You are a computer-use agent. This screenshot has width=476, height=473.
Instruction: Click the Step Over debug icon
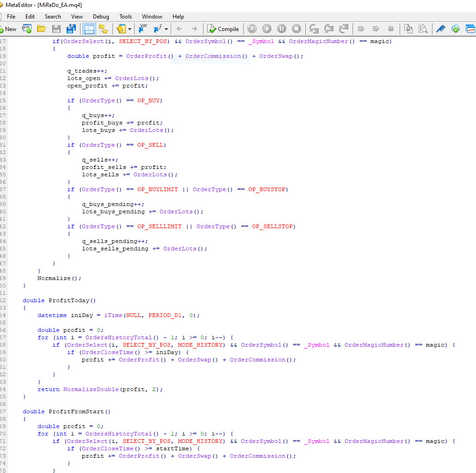point(329,29)
